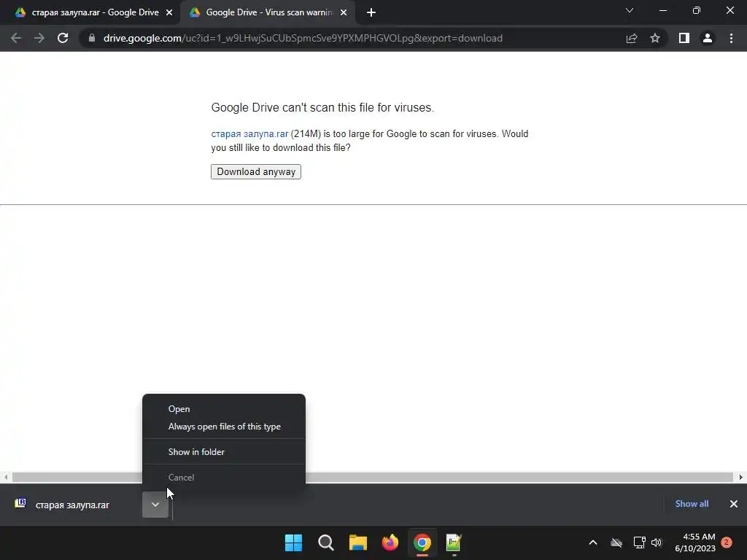This screenshot has width=747, height=560.
Task: Open Windows Search from taskbar
Action: pos(326,542)
